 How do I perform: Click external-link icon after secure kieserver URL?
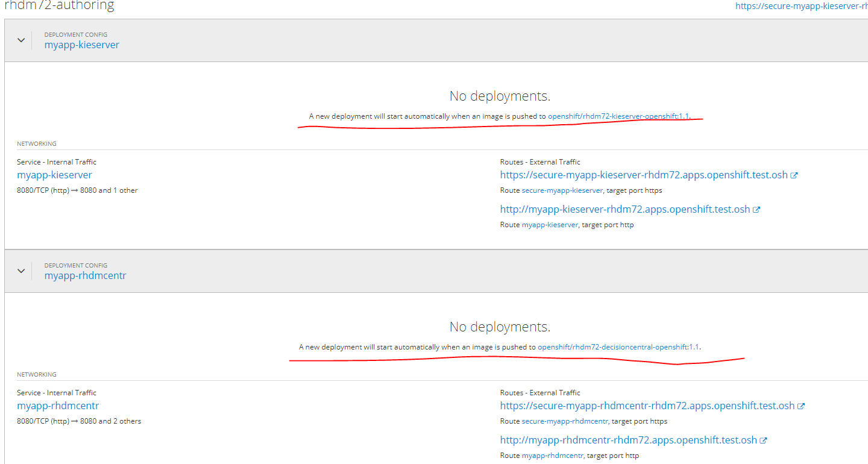click(x=794, y=175)
